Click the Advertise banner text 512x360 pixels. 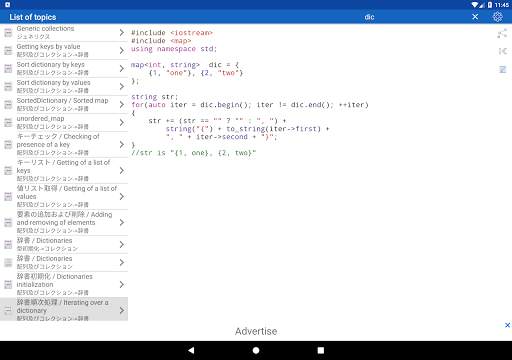point(256,331)
